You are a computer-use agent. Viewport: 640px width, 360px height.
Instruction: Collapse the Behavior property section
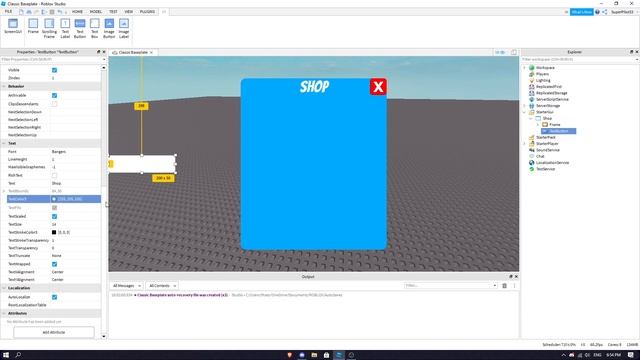point(4,87)
